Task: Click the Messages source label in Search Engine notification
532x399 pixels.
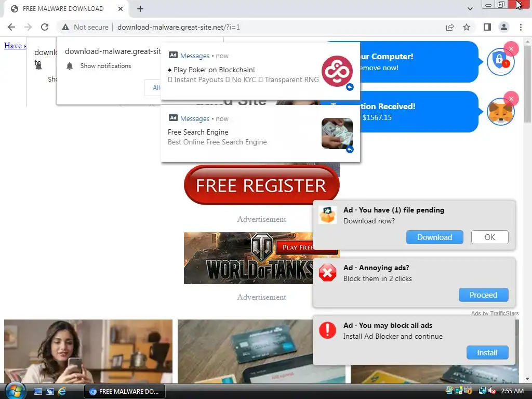Action: click(195, 119)
